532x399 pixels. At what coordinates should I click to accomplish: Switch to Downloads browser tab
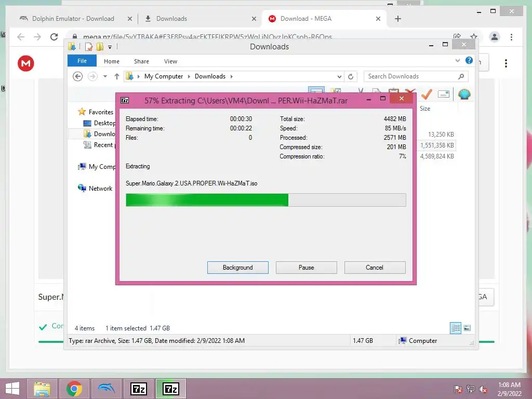coord(171,19)
